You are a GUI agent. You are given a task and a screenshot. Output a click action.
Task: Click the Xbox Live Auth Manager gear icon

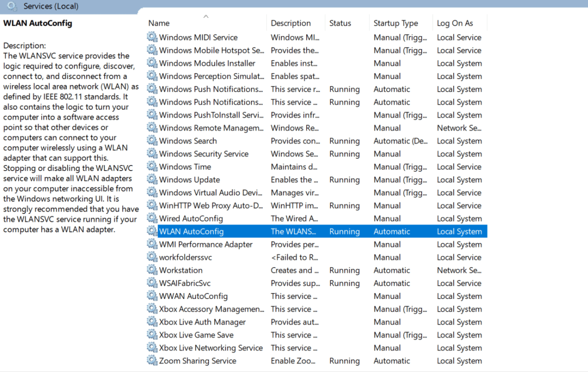152,322
